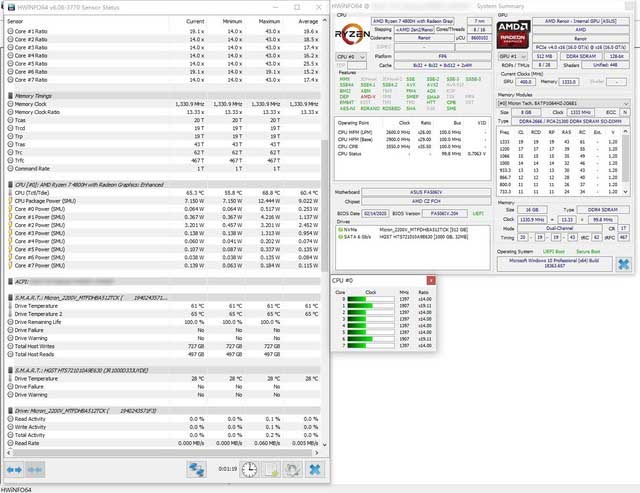
Task: Click the Average column header
Action: 308,21
